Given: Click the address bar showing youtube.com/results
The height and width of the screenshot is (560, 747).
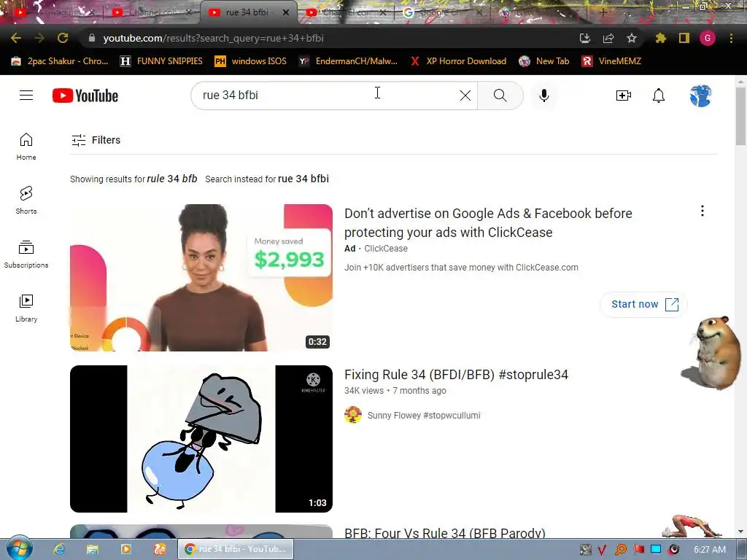Looking at the screenshot, I should click(x=329, y=38).
